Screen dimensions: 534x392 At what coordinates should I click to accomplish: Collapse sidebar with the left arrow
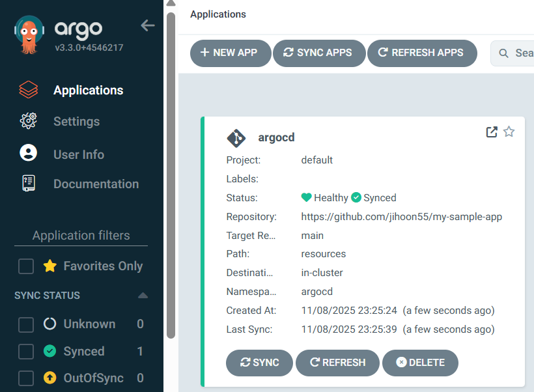148,25
